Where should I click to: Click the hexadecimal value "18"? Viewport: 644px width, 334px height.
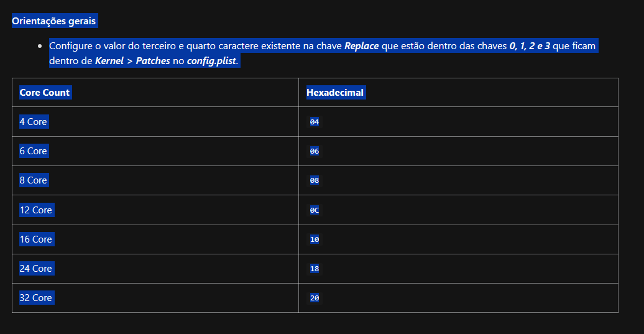point(315,269)
